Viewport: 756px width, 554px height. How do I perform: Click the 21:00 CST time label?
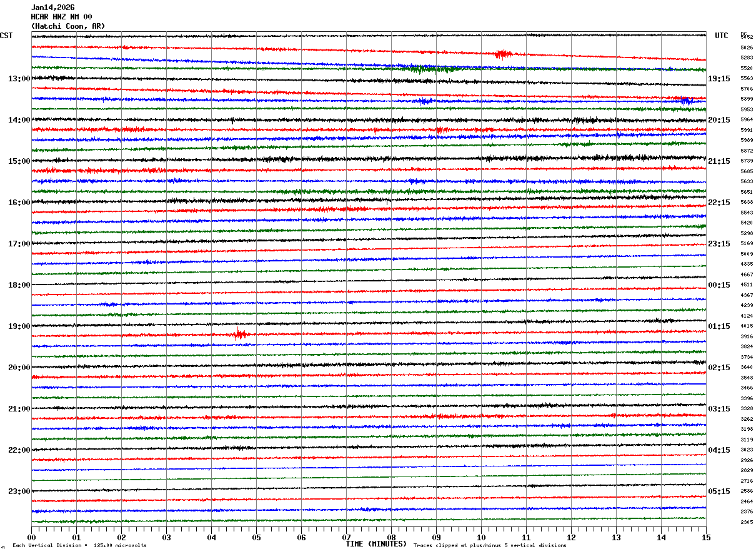(19, 409)
